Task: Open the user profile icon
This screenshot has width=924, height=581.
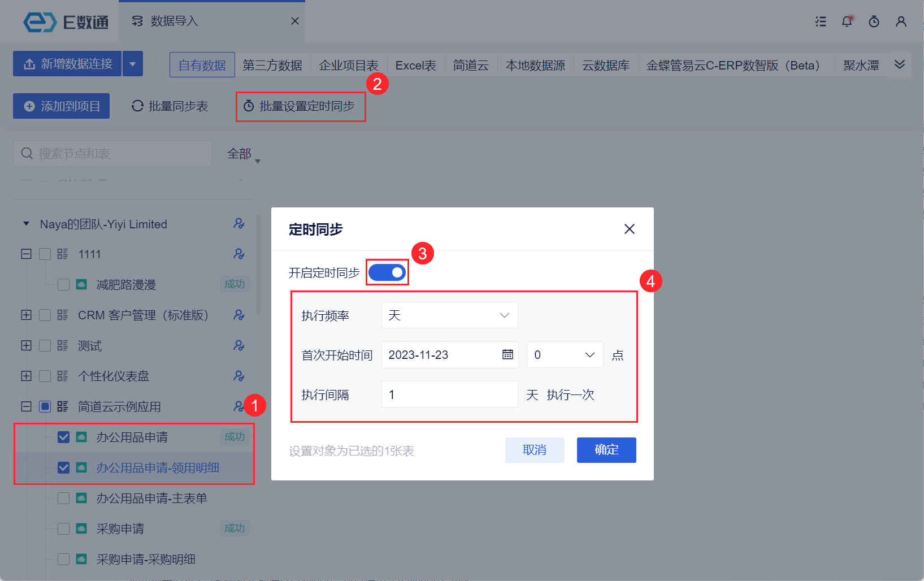Action: coord(901,21)
